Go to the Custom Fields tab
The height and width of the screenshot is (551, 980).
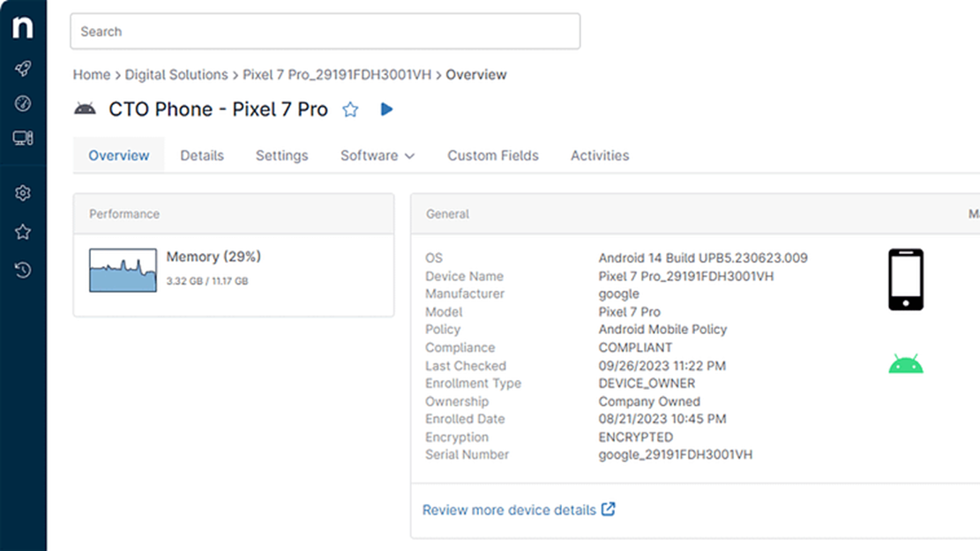[492, 155]
